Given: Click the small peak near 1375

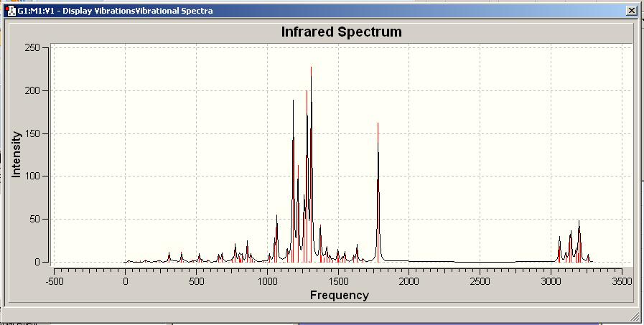Looking at the screenshot, I should [x=320, y=243].
